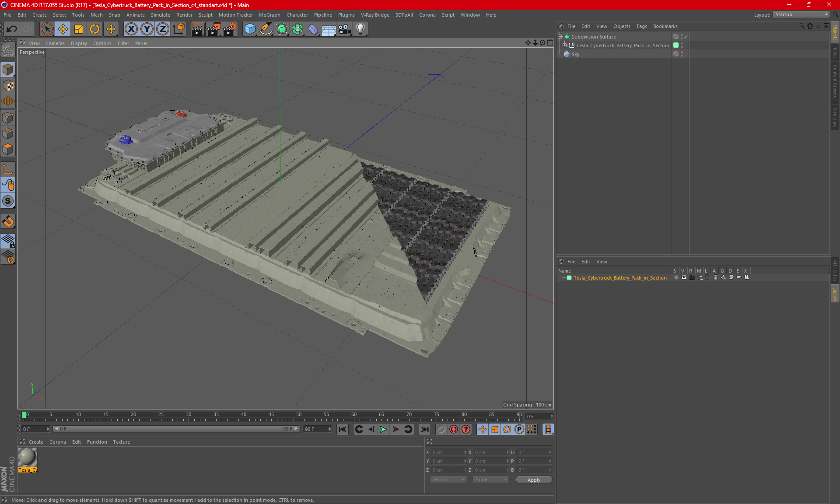Image resolution: width=840 pixels, height=504 pixels.
Task: Switch to Model mode in left sidebar
Action: pyautogui.click(x=8, y=70)
